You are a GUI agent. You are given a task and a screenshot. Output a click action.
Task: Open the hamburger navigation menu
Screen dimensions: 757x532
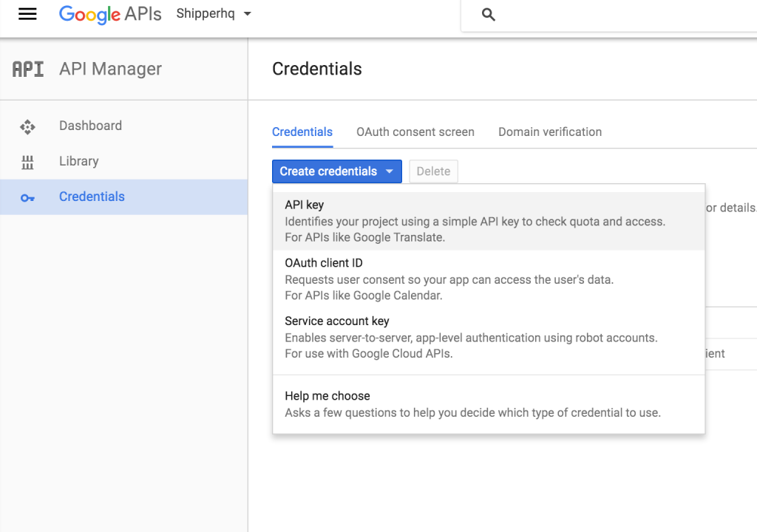(27, 14)
